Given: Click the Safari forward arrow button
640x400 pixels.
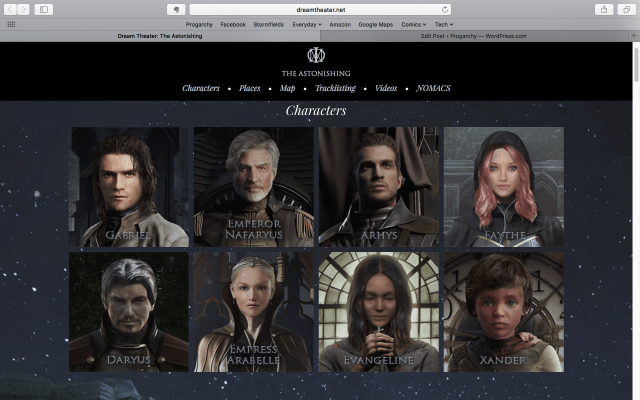Looking at the screenshot, I should [x=24, y=9].
